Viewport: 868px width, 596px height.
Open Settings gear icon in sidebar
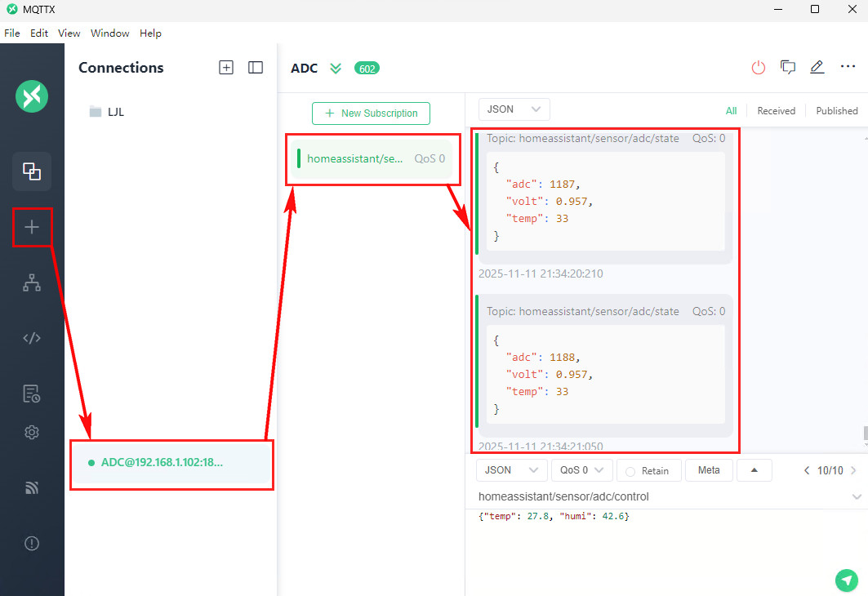point(32,432)
